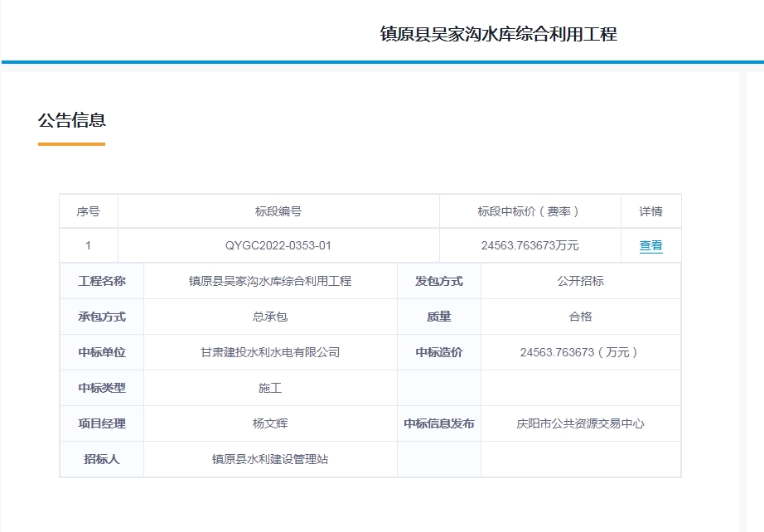764x532 pixels.
Task: Select the 施工 value
Action: pos(270,388)
